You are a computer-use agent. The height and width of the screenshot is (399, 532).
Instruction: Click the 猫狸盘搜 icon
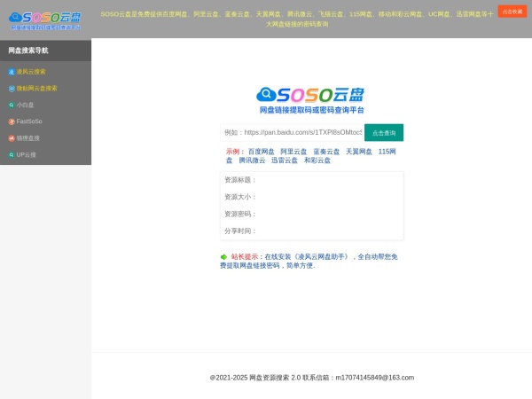pos(12,138)
